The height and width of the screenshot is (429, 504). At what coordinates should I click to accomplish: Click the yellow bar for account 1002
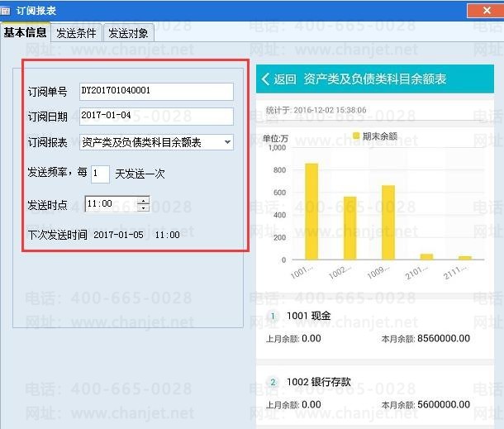pyautogui.click(x=349, y=228)
